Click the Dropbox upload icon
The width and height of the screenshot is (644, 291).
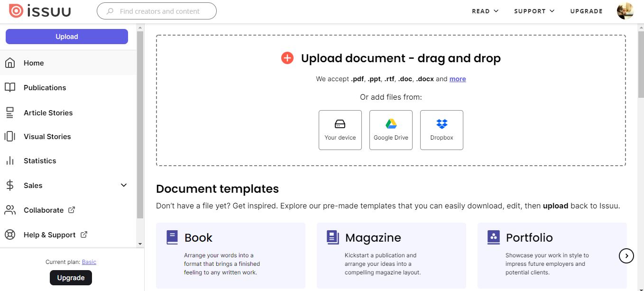click(442, 123)
